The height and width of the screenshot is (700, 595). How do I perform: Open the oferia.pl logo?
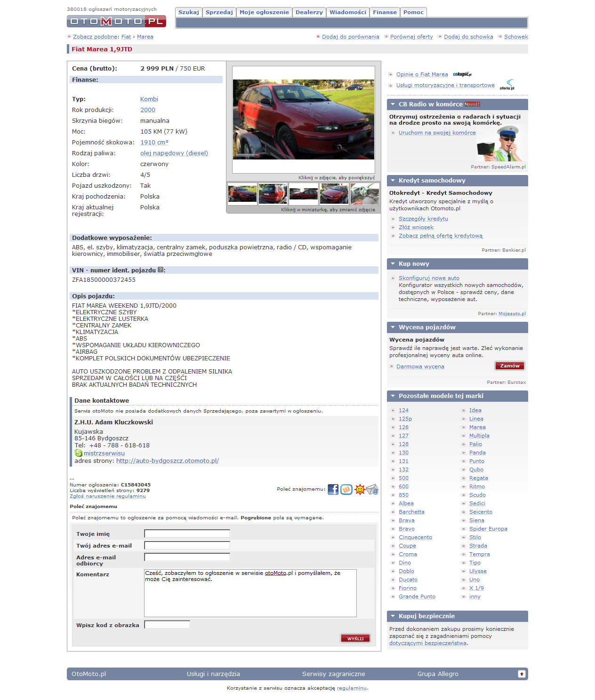(x=507, y=85)
